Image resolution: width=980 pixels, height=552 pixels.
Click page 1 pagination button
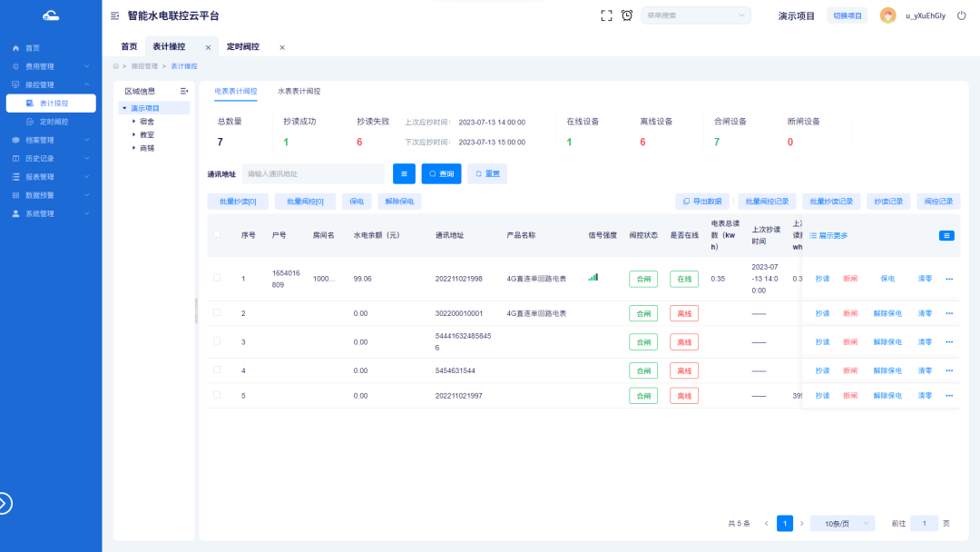coord(784,524)
